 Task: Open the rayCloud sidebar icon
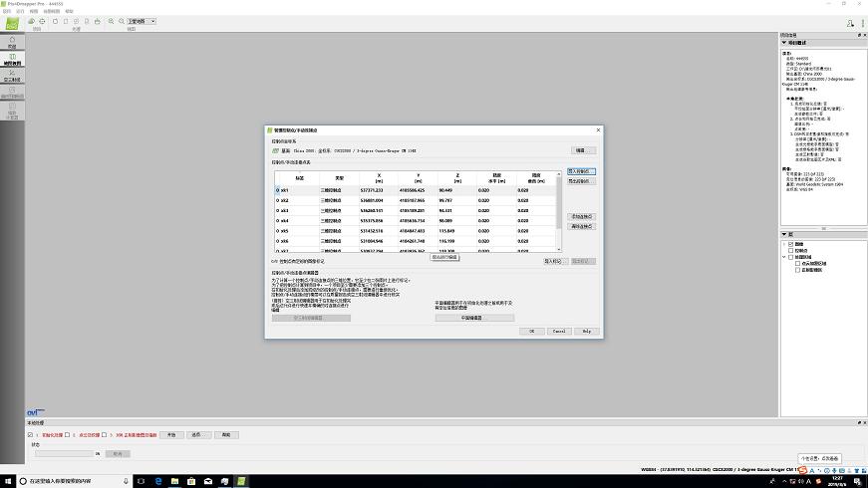[12, 78]
